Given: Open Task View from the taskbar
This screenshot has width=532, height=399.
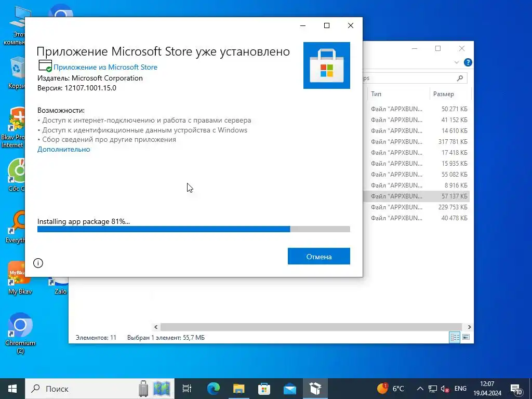Looking at the screenshot, I should [187, 389].
